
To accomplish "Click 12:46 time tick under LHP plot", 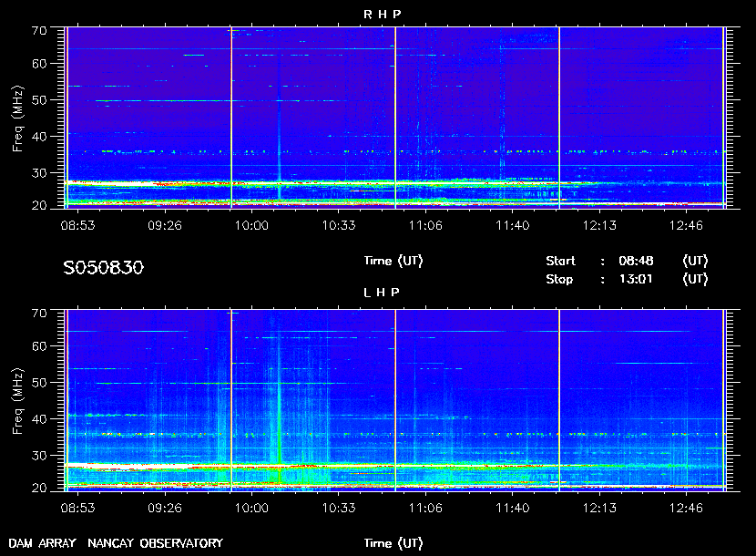I will point(686,508).
